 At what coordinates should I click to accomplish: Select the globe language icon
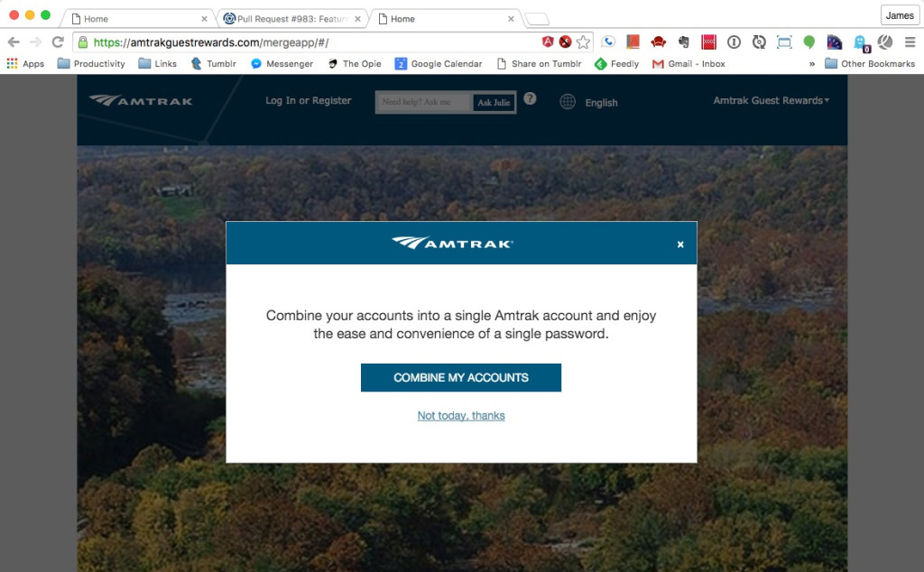(x=568, y=102)
